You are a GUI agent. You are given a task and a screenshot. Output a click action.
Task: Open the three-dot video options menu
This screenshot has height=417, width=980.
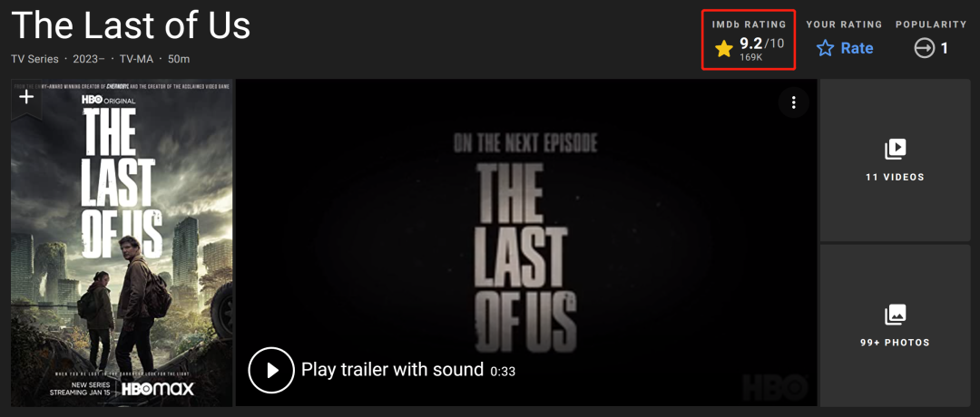[x=794, y=102]
